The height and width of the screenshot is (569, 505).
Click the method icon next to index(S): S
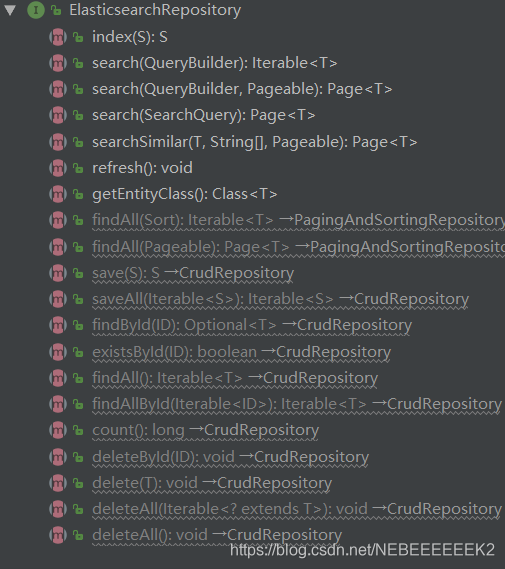point(58,37)
